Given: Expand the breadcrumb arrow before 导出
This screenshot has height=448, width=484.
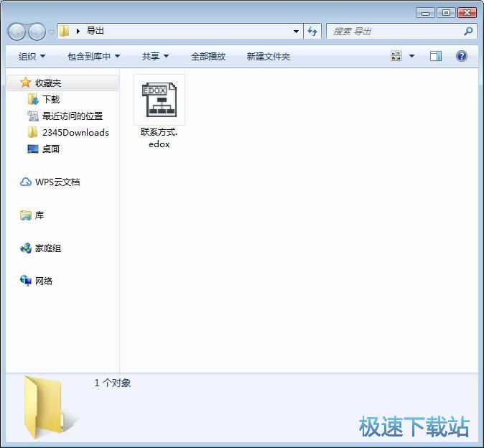Looking at the screenshot, I should point(78,31).
